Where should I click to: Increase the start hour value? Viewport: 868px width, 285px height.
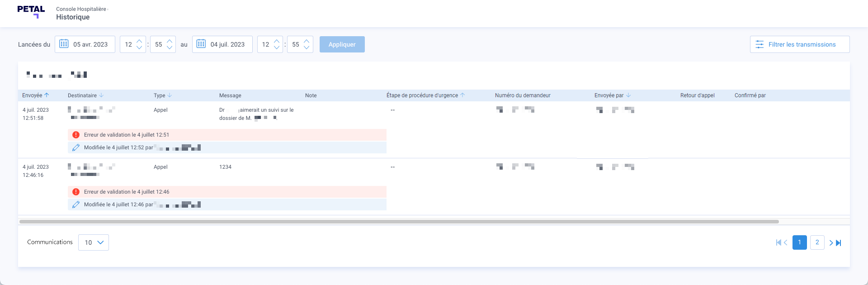click(x=139, y=41)
